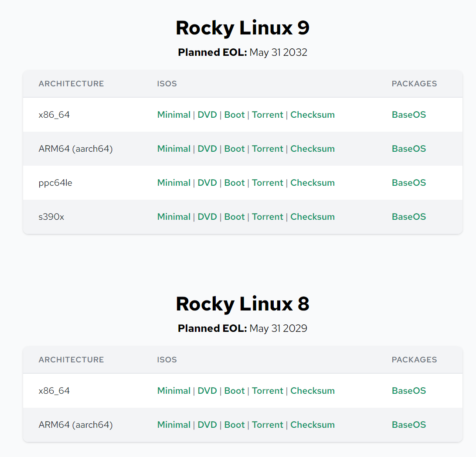Browse BaseOS packages for ARM64 Rocky 9

pyautogui.click(x=408, y=149)
